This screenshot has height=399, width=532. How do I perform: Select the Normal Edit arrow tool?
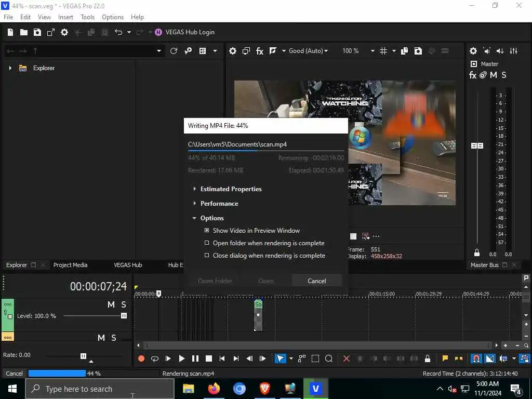[280, 358]
